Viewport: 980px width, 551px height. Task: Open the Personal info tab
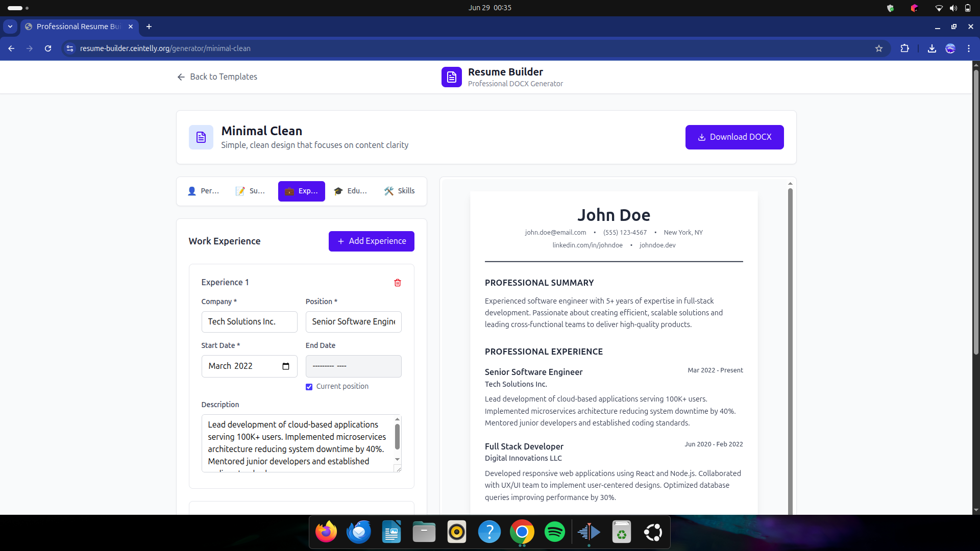(x=204, y=191)
